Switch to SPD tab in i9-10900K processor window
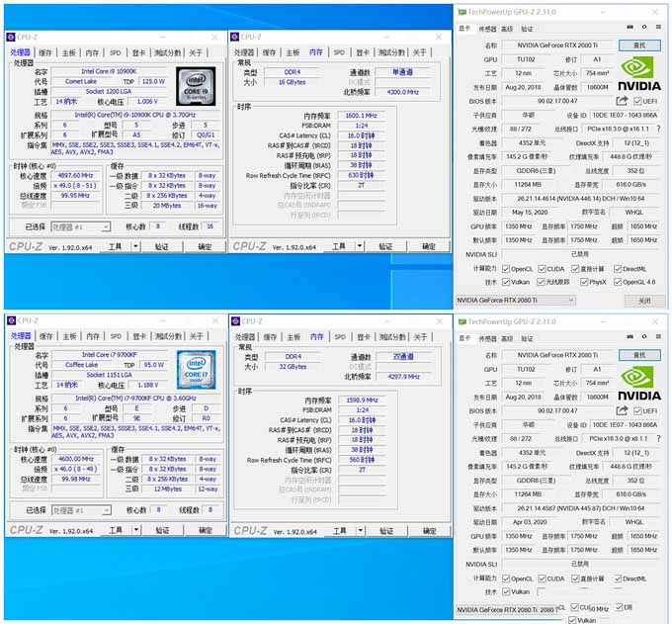 tap(115, 52)
